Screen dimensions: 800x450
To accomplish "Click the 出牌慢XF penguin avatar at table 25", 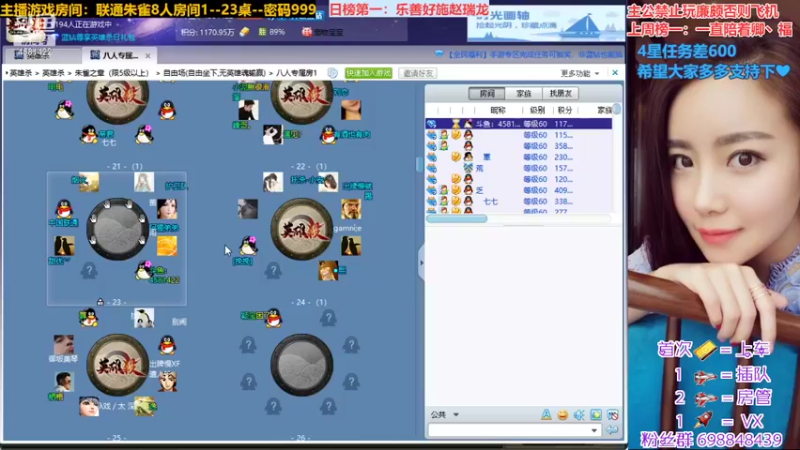I will click(x=167, y=345).
